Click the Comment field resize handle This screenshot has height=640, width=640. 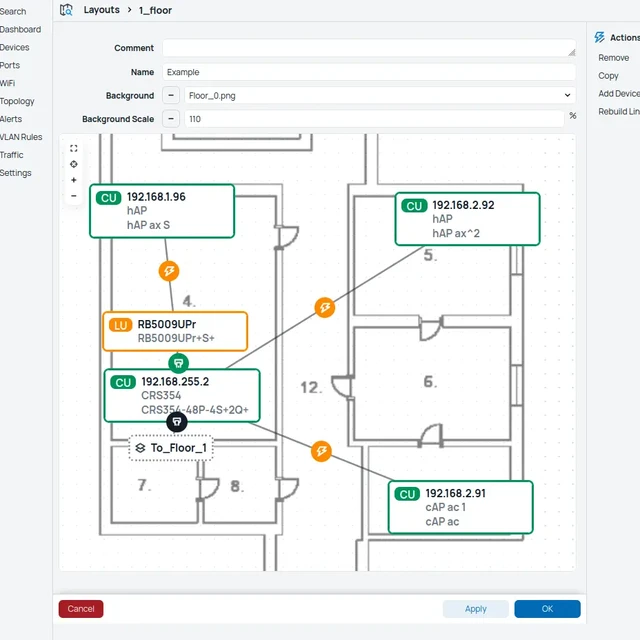572,52
